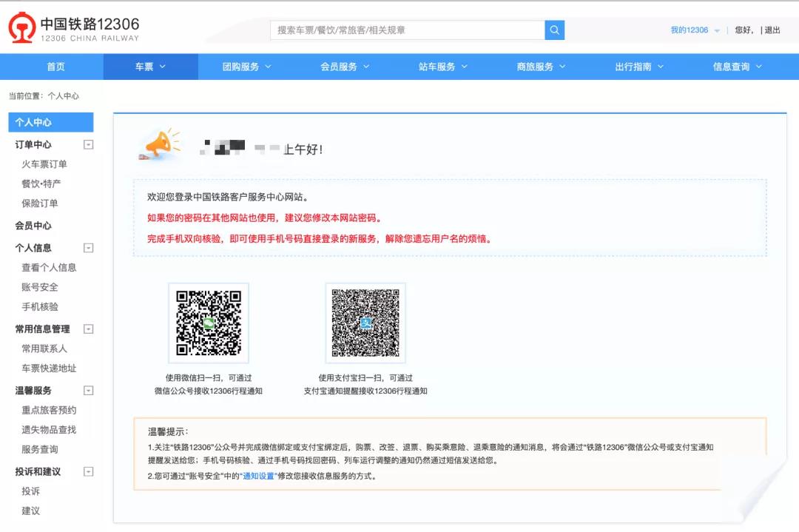
Task: Collapse the 温馨服务 section
Action: [88, 391]
